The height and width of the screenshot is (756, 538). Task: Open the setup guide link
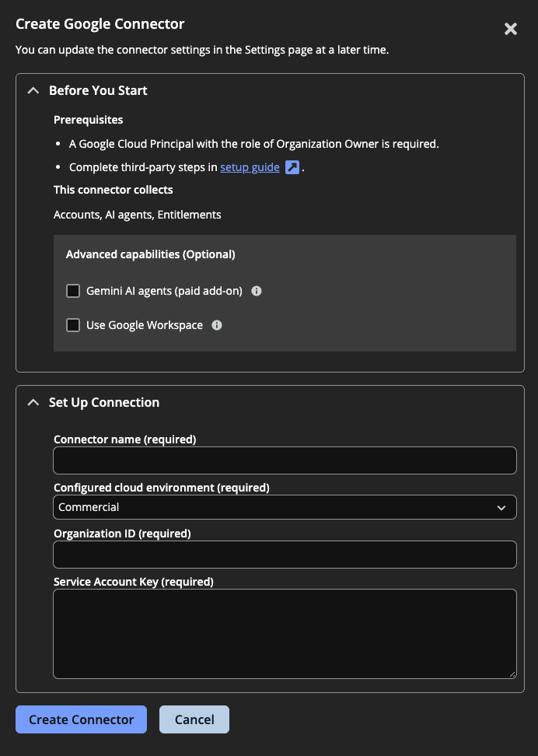pyautogui.click(x=250, y=167)
